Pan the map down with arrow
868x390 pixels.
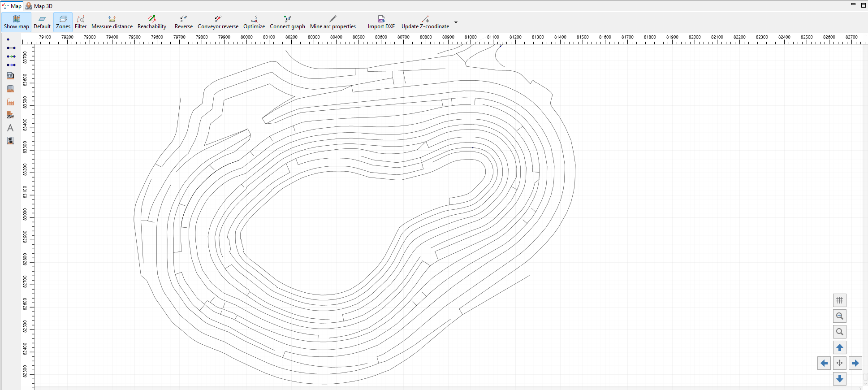tap(840, 379)
